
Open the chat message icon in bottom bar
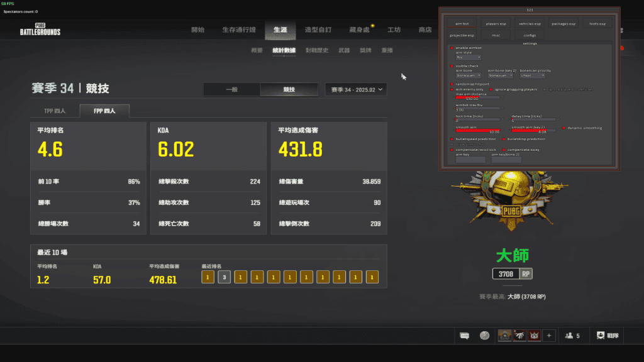coord(465,336)
